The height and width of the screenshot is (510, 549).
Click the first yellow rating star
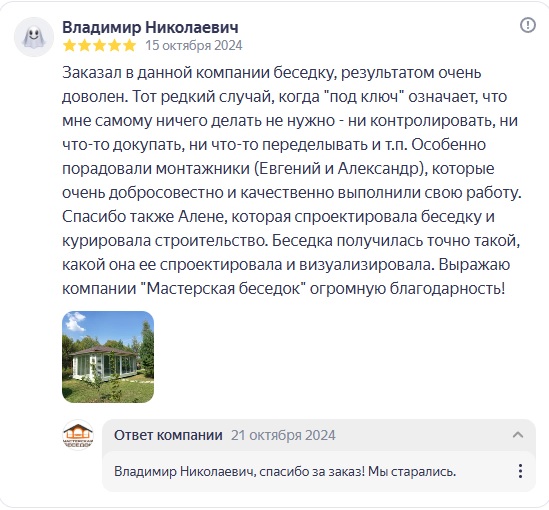coord(69,46)
